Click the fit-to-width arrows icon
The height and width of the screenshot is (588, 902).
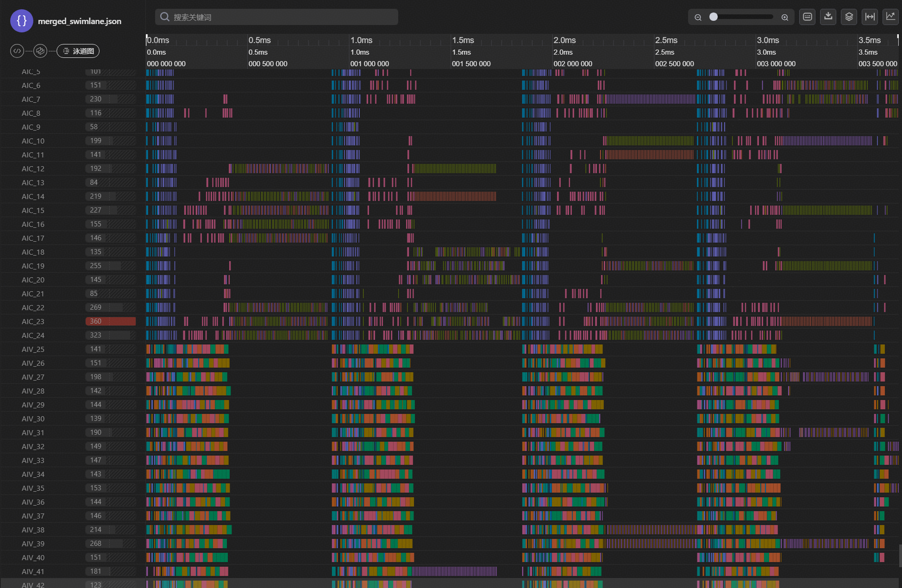coord(870,17)
